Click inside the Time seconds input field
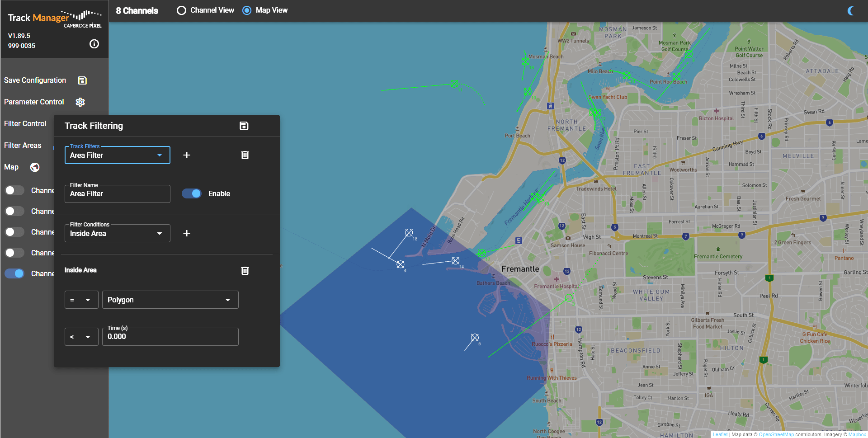This screenshot has height=438, width=868. pyautogui.click(x=170, y=337)
